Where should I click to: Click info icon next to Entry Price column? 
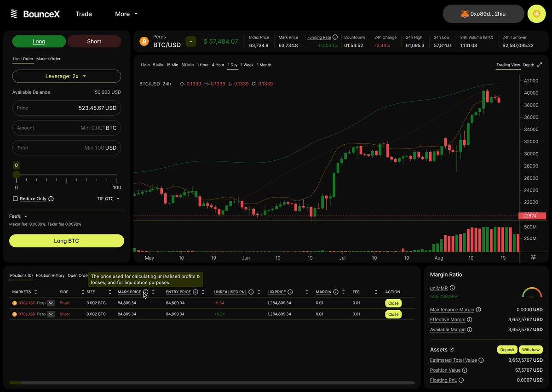click(195, 292)
